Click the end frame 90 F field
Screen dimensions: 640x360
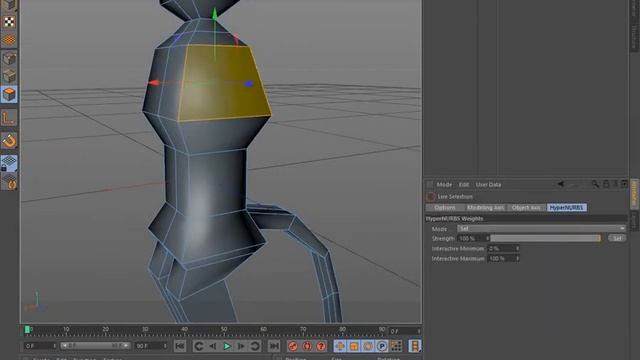151,346
